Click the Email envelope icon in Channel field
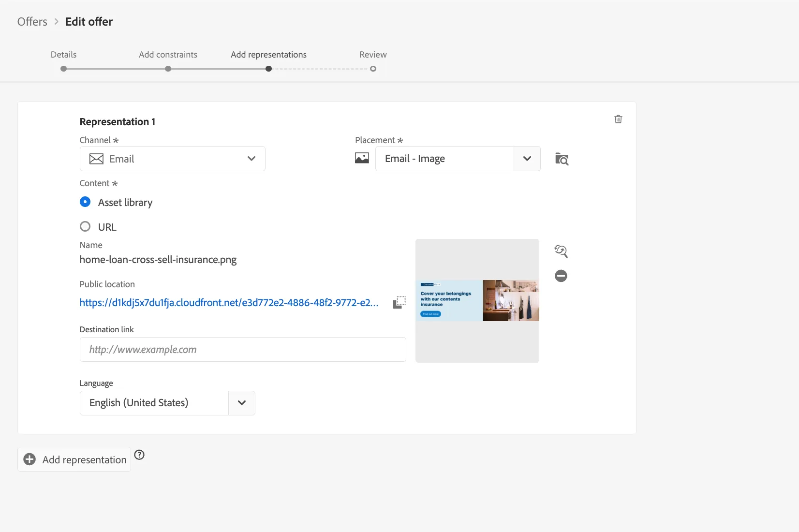Viewport: 799px width, 532px height. (x=96, y=159)
